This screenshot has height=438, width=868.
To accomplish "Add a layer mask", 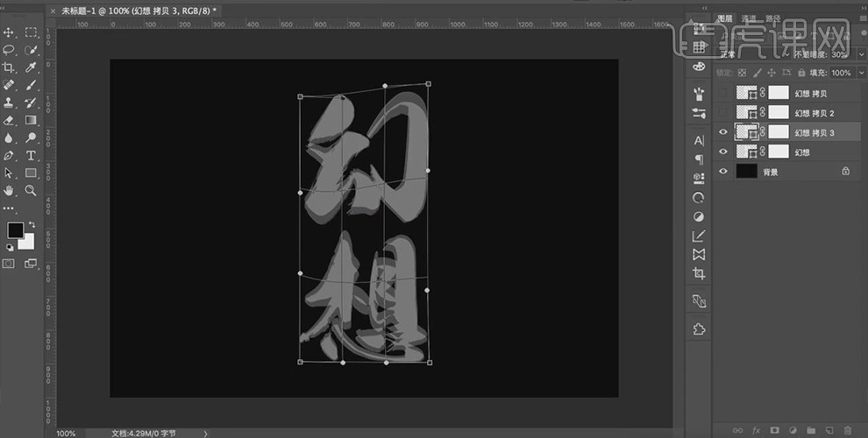I will [x=774, y=430].
